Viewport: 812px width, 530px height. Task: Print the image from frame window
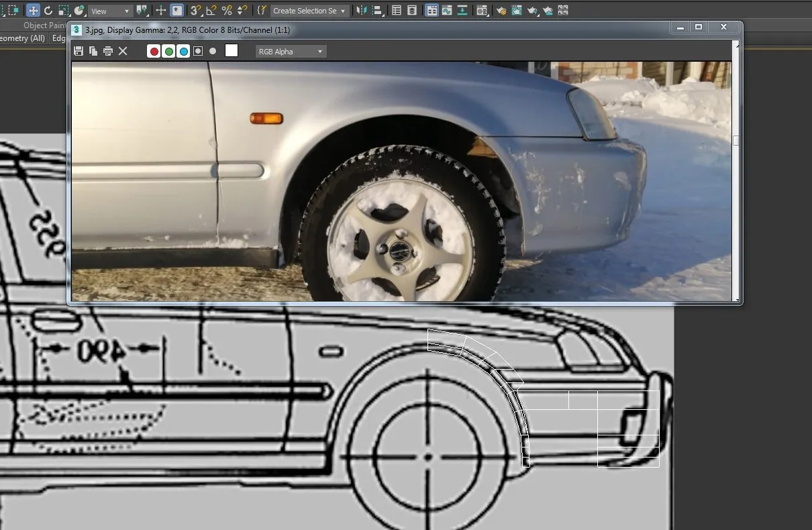pyautogui.click(x=107, y=51)
